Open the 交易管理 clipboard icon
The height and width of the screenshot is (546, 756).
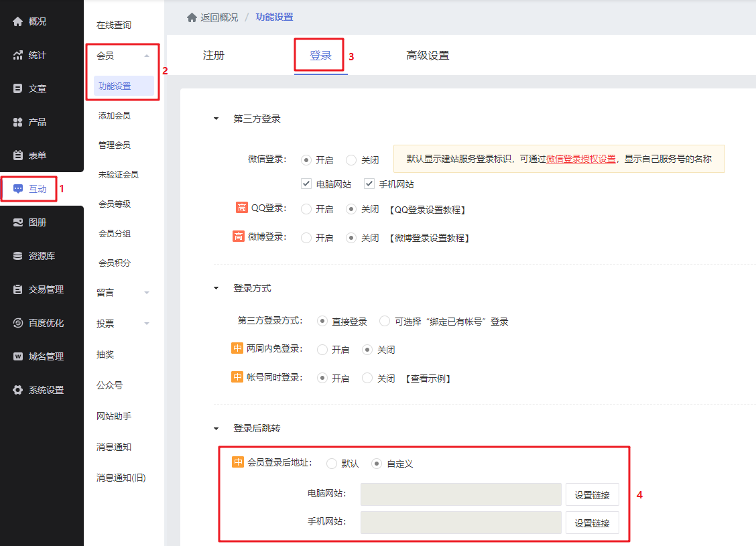click(18, 289)
